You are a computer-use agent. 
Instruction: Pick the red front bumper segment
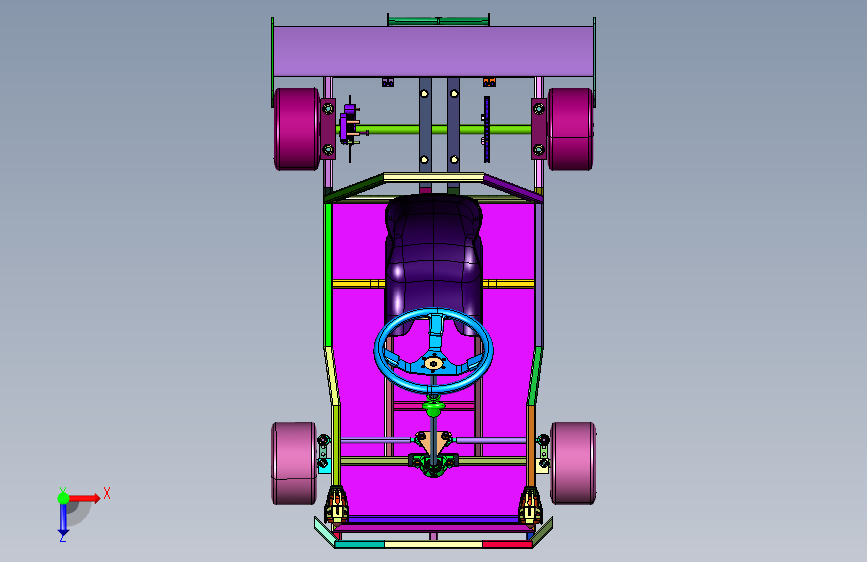tap(507, 545)
